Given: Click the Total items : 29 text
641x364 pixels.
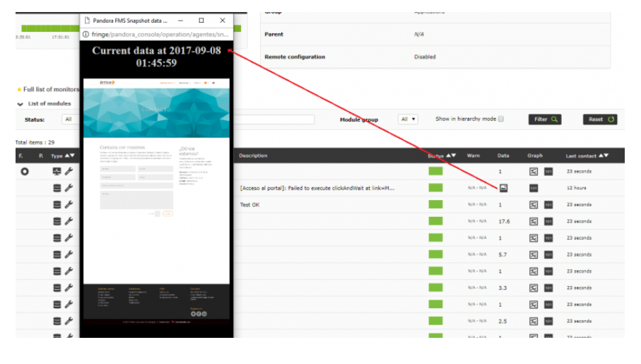Looking at the screenshot, I should pos(35,142).
